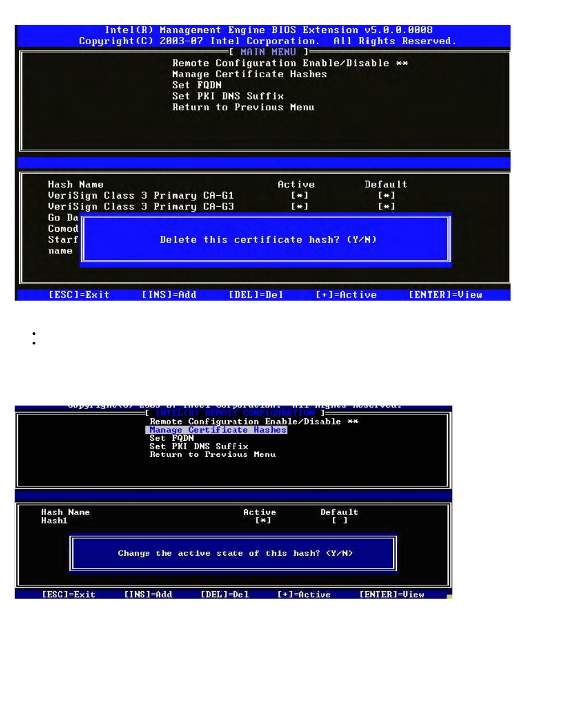562x728 pixels.
Task: Toggle Default checkbox for VeriSign CA-G1
Action: (386, 196)
